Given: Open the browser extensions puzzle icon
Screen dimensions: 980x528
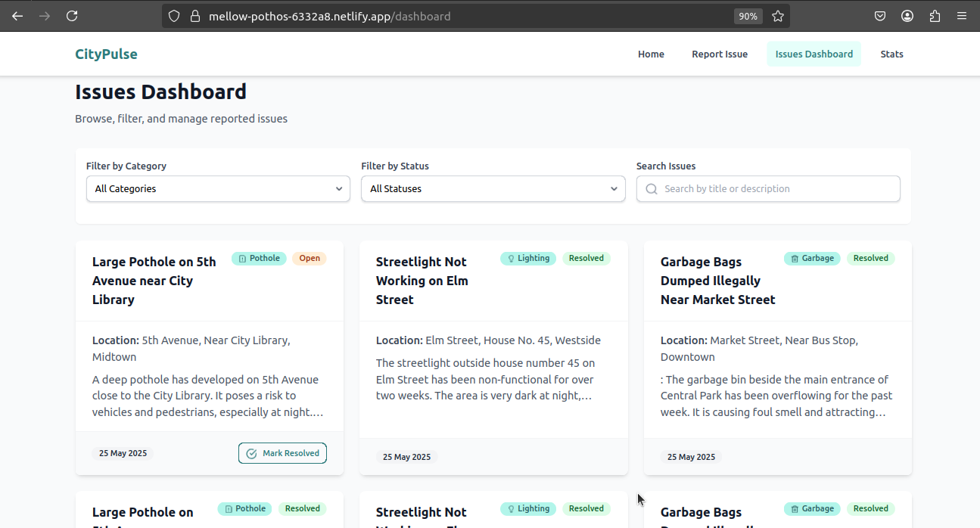Looking at the screenshot, I should pyautogui.click(x=935, y=16).
